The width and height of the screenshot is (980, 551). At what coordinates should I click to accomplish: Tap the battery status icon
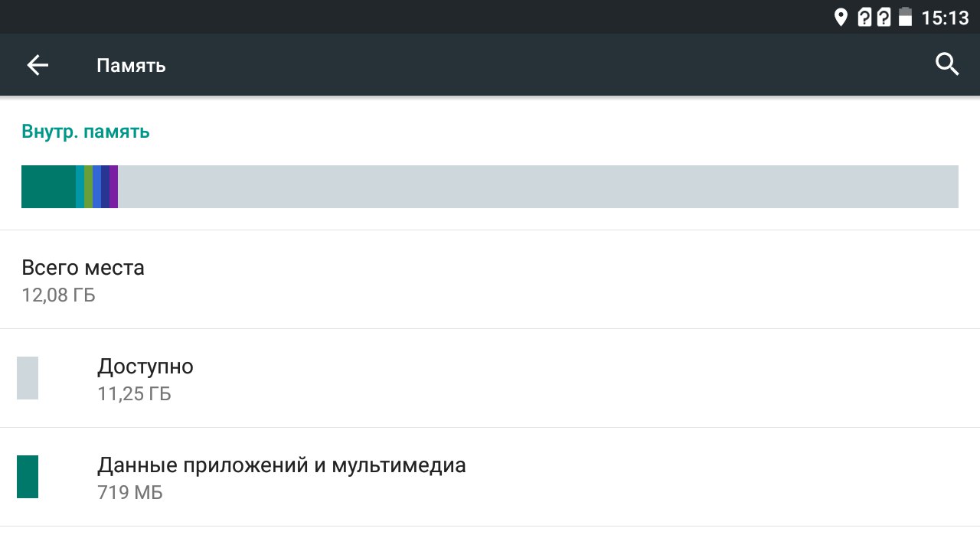[x=906, y=17]
